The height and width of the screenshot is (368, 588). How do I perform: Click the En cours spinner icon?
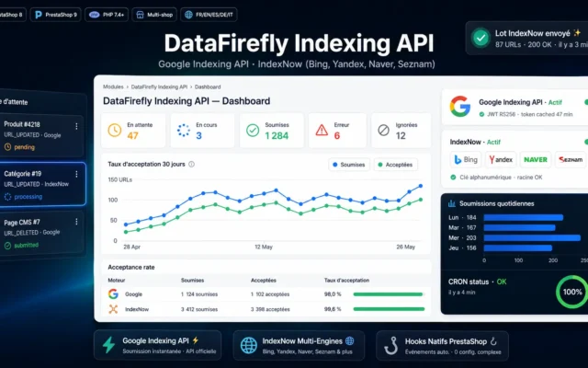pos(184,131)
